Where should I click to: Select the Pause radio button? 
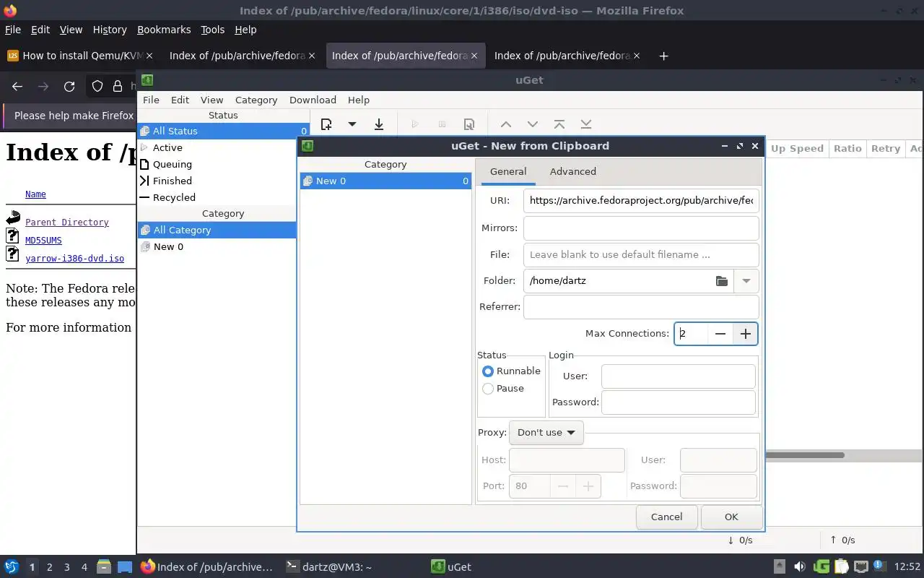point(488,389)
